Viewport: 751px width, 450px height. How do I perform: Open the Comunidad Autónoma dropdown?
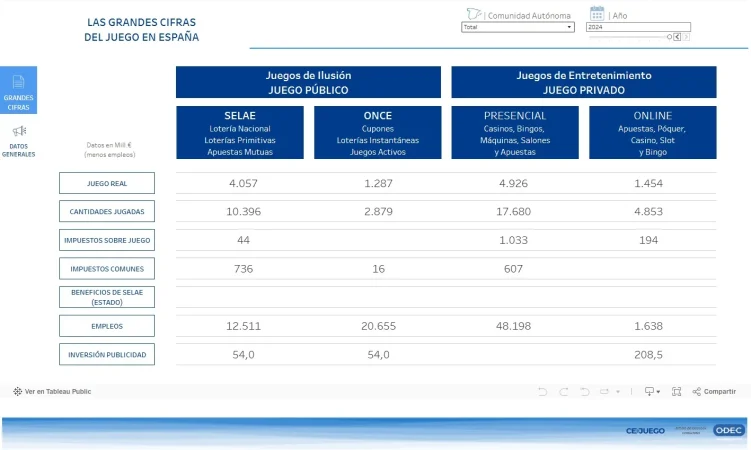517,27
